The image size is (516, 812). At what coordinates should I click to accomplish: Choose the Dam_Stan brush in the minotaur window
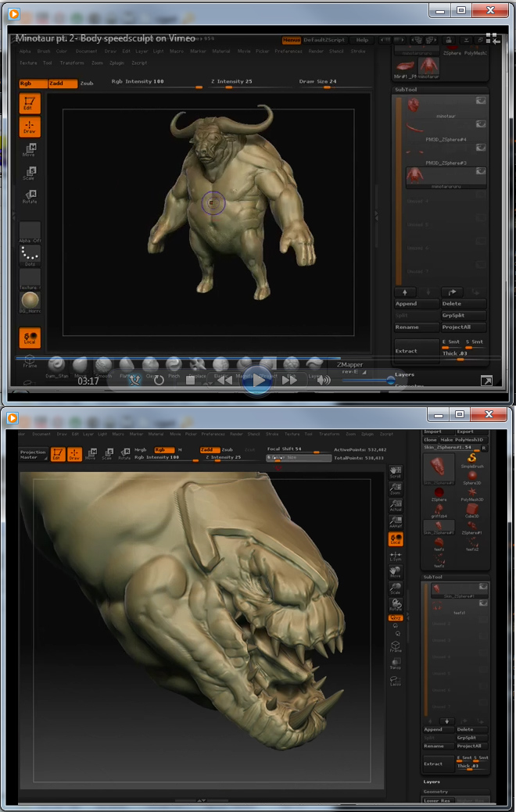(56, 367)
